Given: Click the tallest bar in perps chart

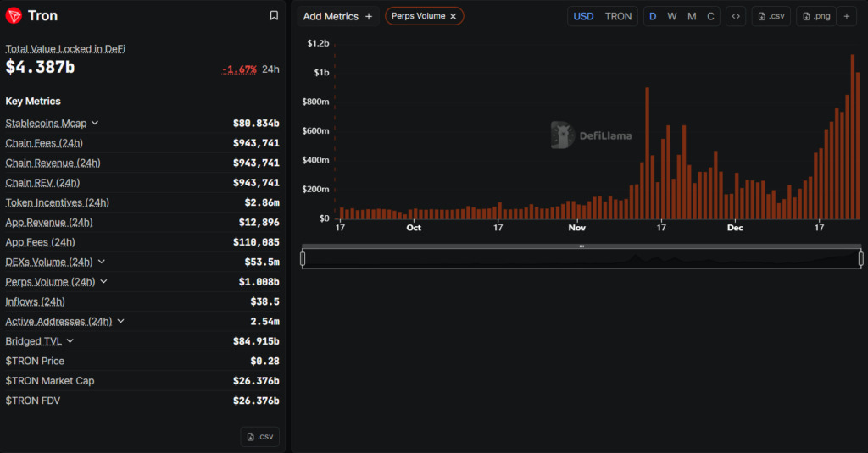Looking at the screenshot, I should pyautogui.click(x=853, y=137).
